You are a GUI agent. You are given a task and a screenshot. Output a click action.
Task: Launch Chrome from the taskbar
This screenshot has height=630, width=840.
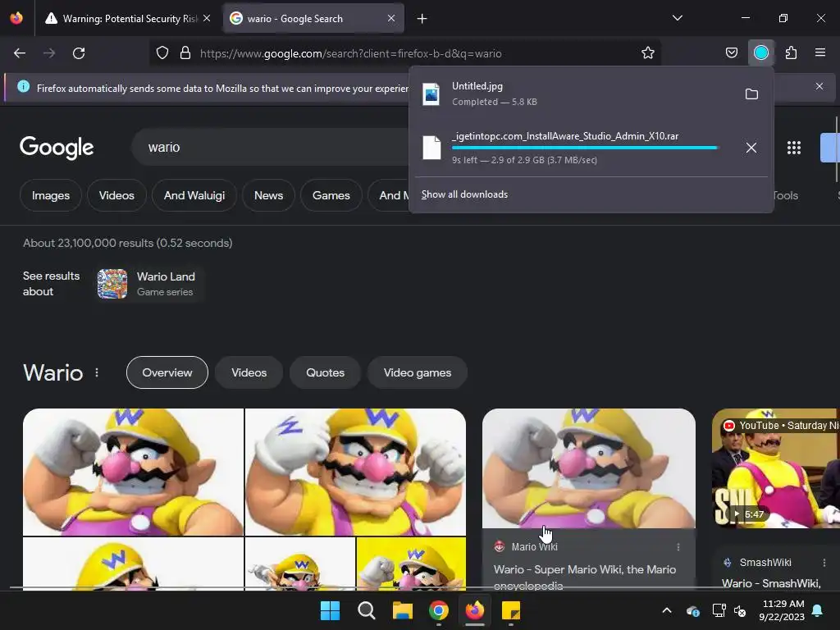pyautogui.click(x=438, y=610)
